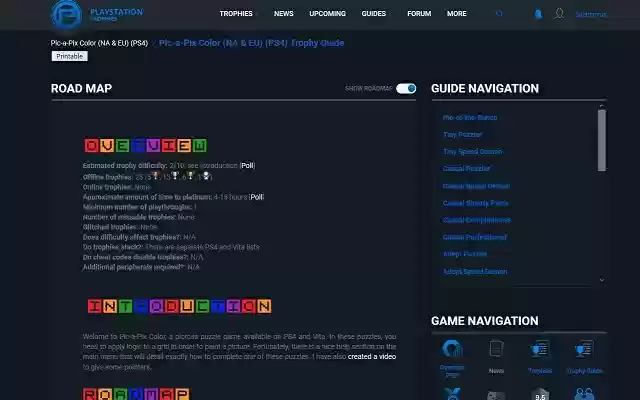
Task: Jump to Casual Perfectionist in Guide Navigation
Action: click(475, 237)
